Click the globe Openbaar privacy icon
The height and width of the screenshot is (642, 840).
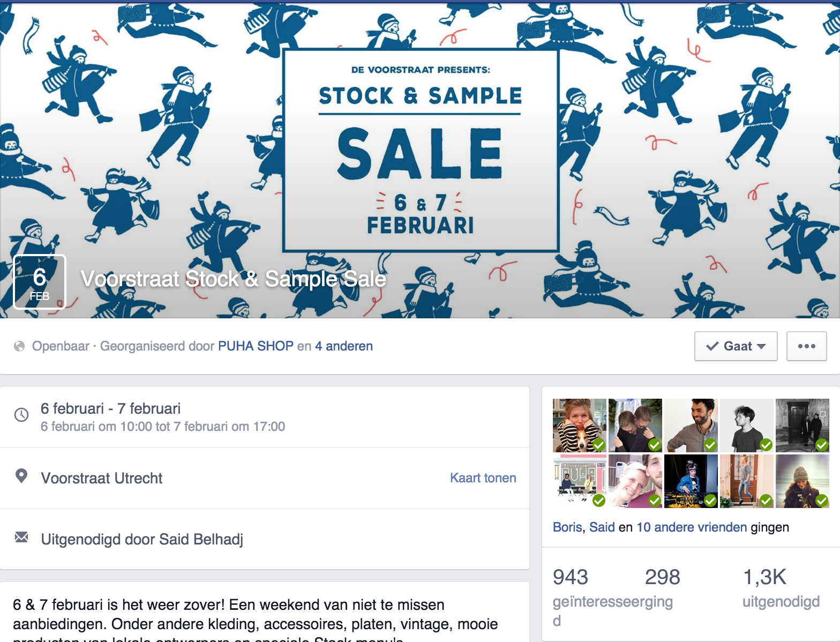click(x=19, y=346)
